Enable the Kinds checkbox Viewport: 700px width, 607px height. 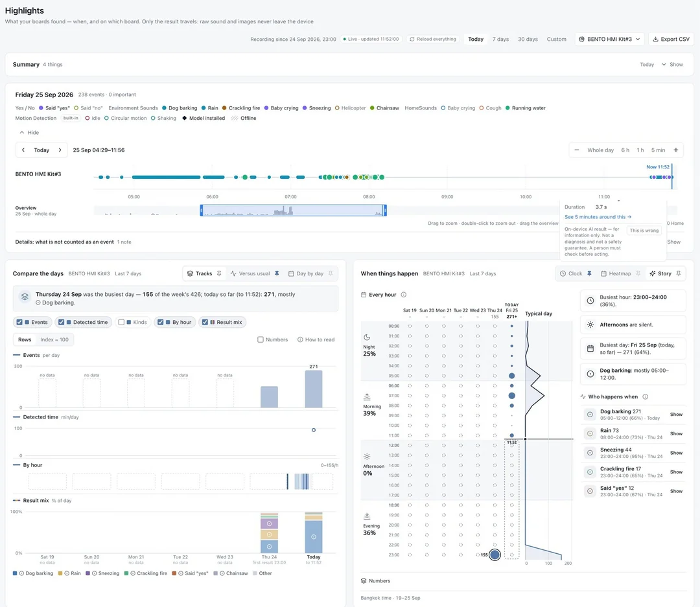point(121,322)
